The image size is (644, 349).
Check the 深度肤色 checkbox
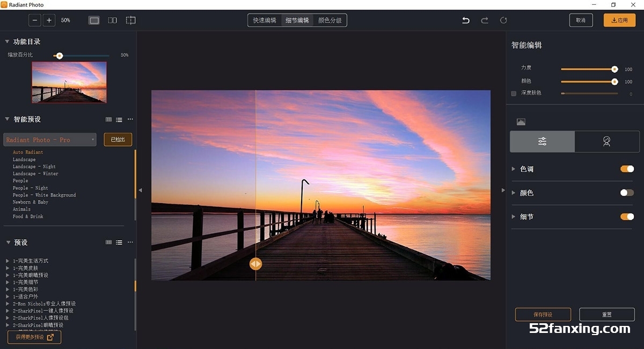click(514, 93)
